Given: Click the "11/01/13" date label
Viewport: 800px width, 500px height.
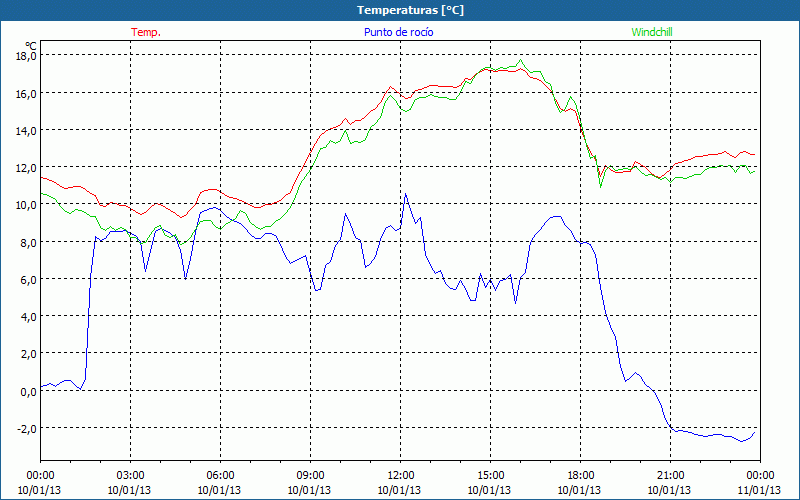Looking at the screenshot, I should [760, 490].
